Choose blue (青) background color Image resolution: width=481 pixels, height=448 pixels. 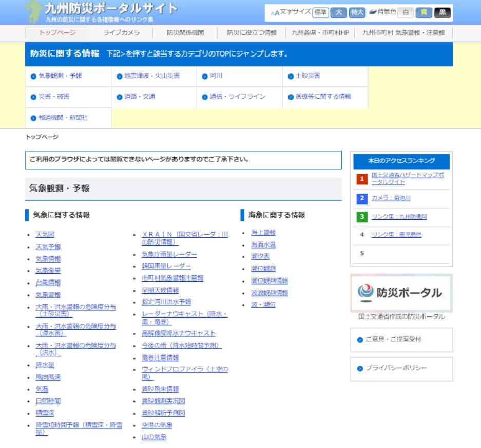(424, 13)
